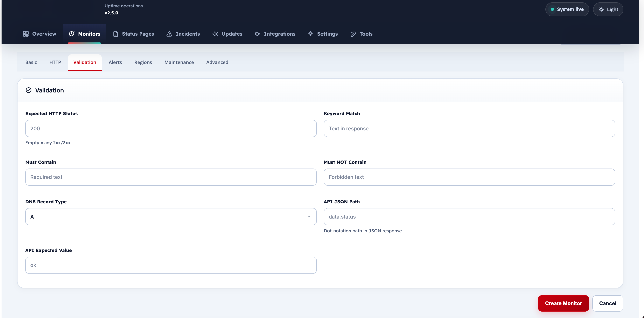
Task: Switch to the HTTP tab
Action: (x=55, y=62)
